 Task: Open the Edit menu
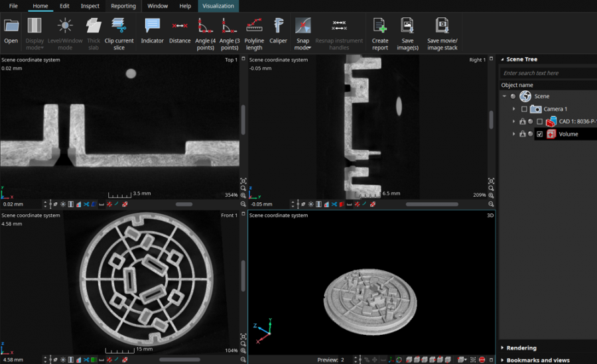coord(64,6)
